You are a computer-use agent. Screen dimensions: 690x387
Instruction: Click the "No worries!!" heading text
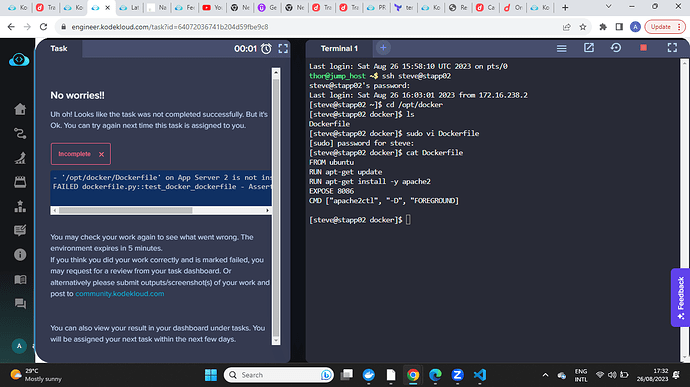[77, 95]
